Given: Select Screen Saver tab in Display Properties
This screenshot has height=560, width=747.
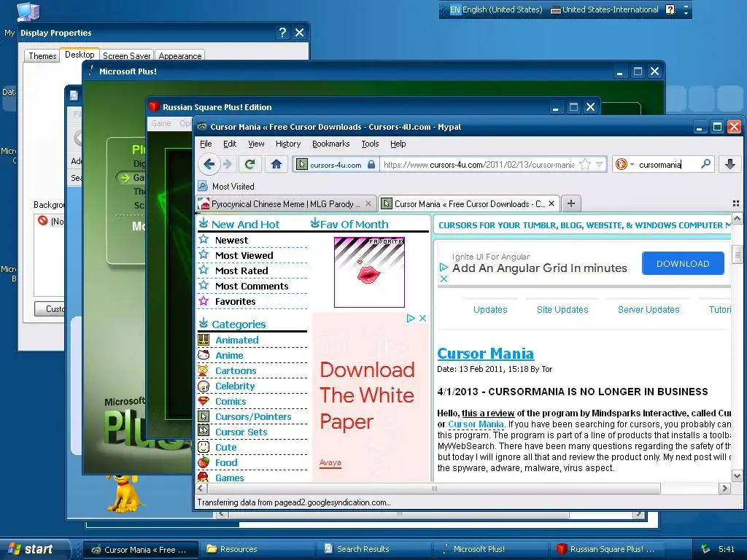Looking at the screenshot, I should click(x=127, y=55).
